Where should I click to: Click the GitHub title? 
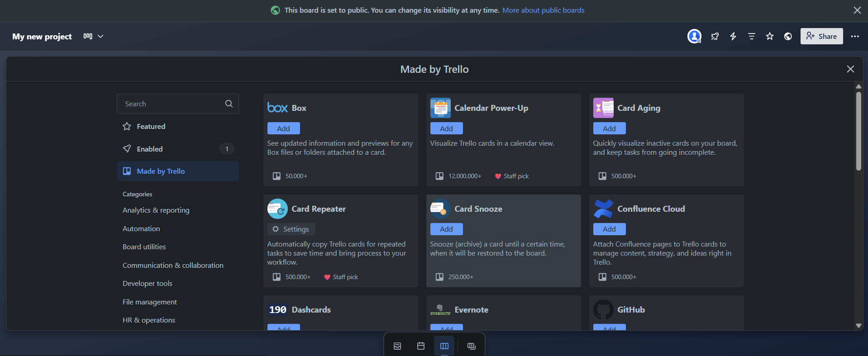pyautogui.click(x=631, y=309)
